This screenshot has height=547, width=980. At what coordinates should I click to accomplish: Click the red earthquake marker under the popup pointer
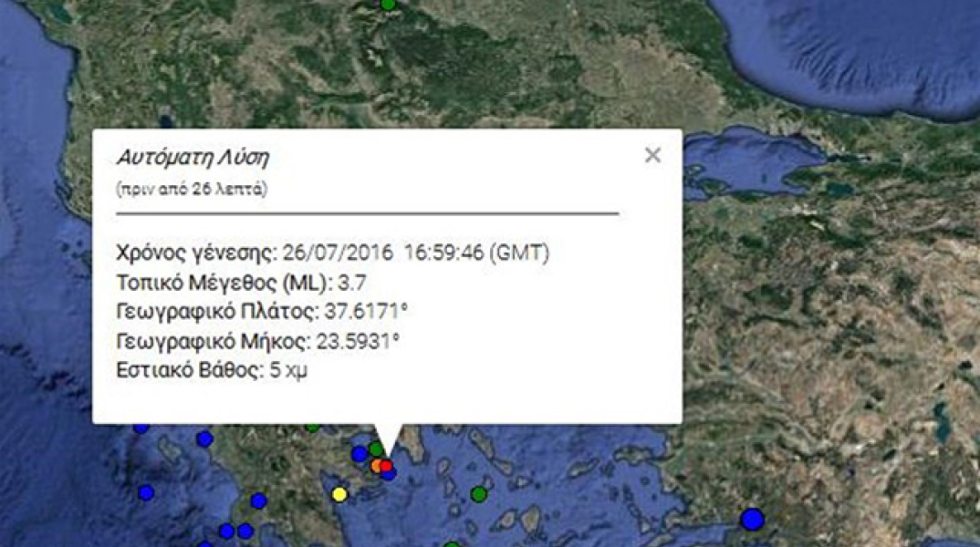click(386, 466)
